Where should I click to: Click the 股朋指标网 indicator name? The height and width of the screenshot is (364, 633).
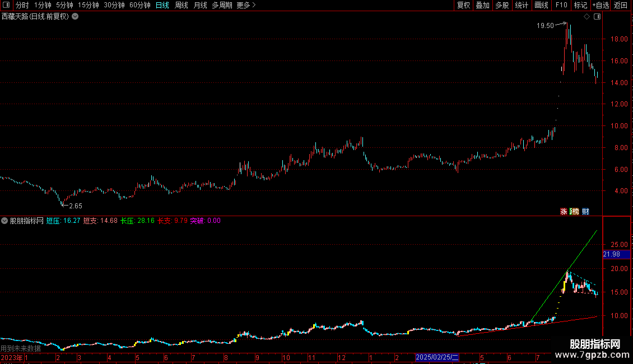(x=27, y=221)
